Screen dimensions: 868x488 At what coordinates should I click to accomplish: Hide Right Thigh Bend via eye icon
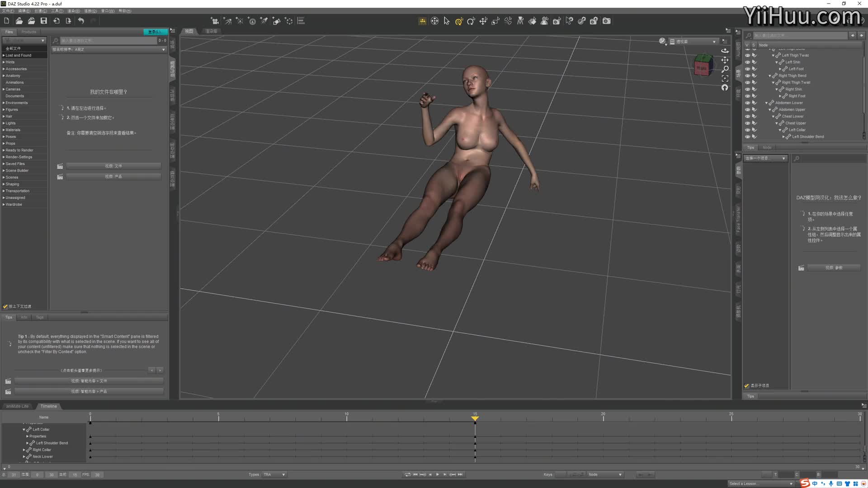point(747,76)
